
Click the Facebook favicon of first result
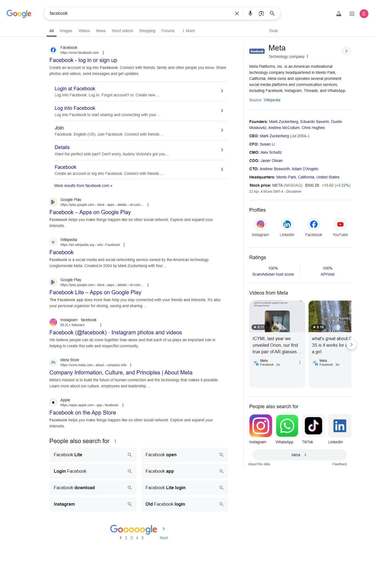point(53,50)
